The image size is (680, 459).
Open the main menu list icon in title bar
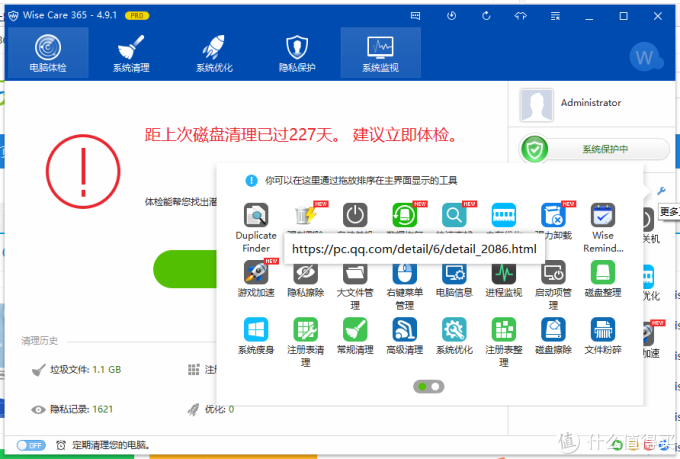coord(555,16)
